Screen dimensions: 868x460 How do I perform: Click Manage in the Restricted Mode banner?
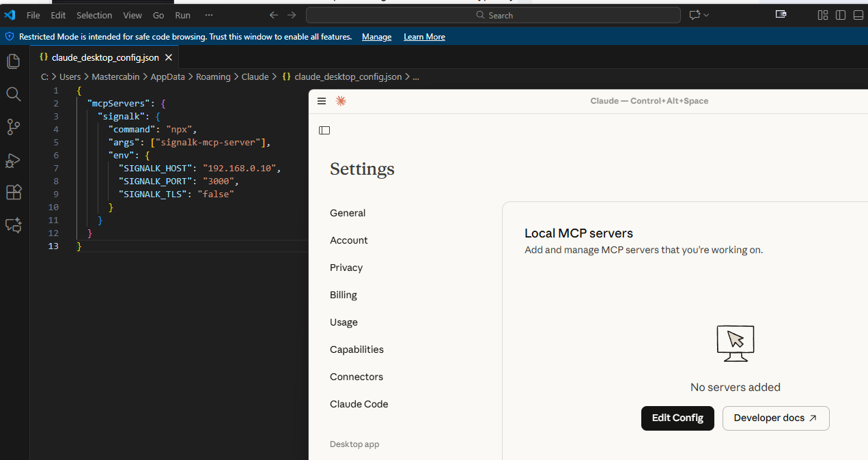tap(376, 37)
